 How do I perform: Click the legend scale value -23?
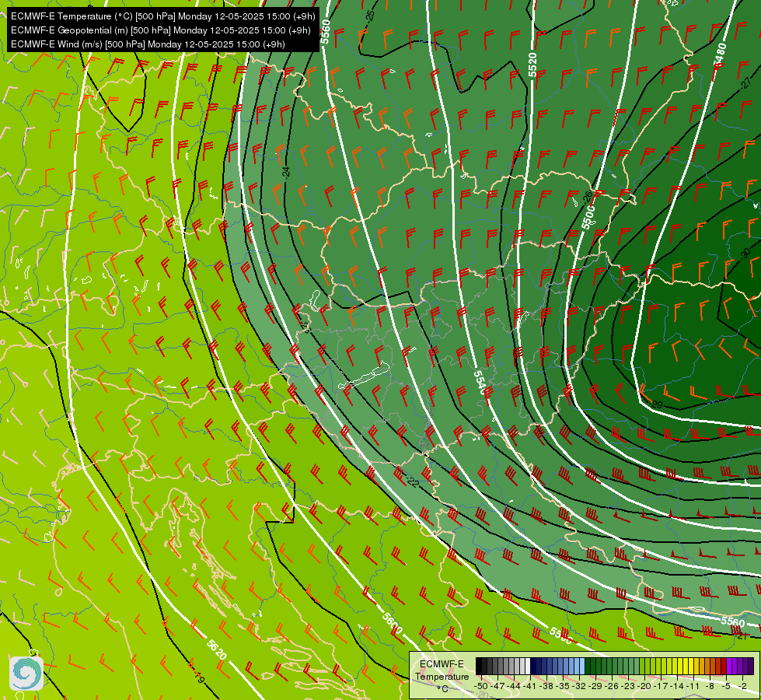pyautogui.click(x=628, y=686)
